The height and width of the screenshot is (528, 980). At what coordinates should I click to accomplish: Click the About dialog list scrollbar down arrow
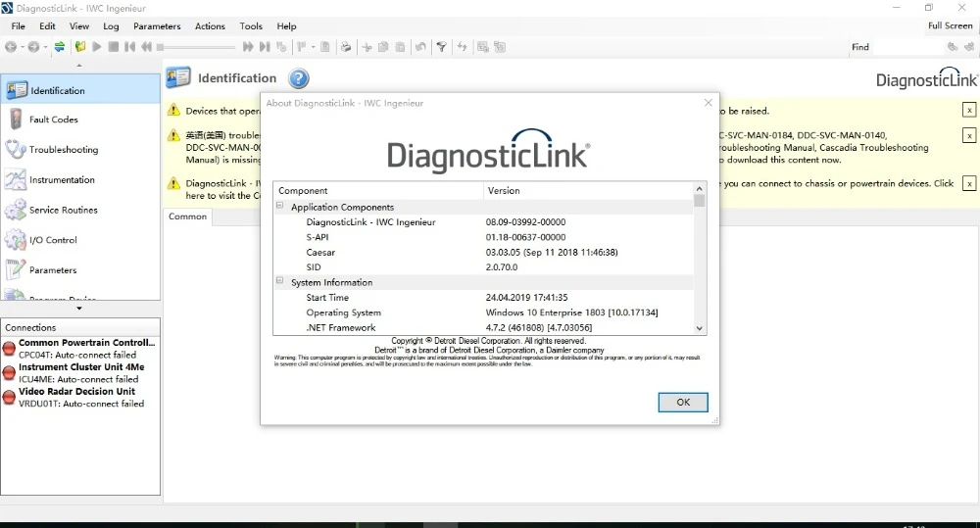click(700, 328)
